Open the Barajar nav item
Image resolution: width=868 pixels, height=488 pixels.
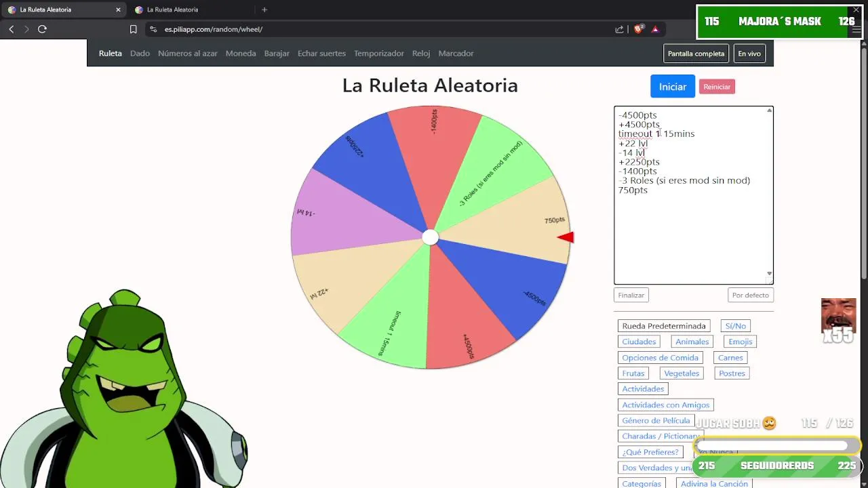277,53
